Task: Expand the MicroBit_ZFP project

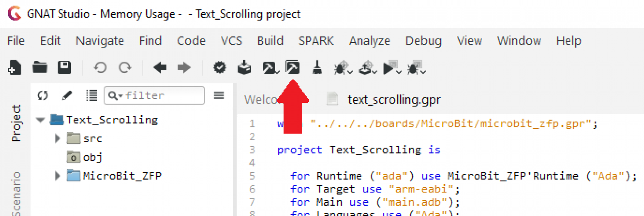Action: [57, 176]
